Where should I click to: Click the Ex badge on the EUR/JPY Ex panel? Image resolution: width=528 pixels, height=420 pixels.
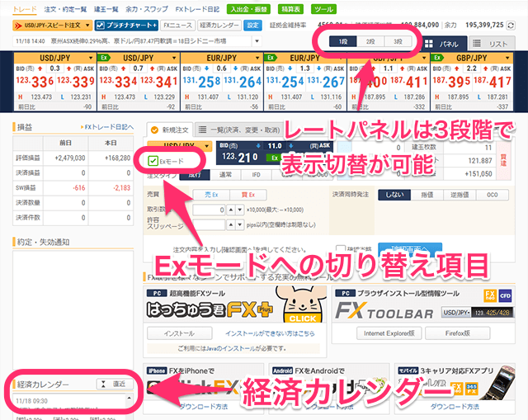(271, 58)
